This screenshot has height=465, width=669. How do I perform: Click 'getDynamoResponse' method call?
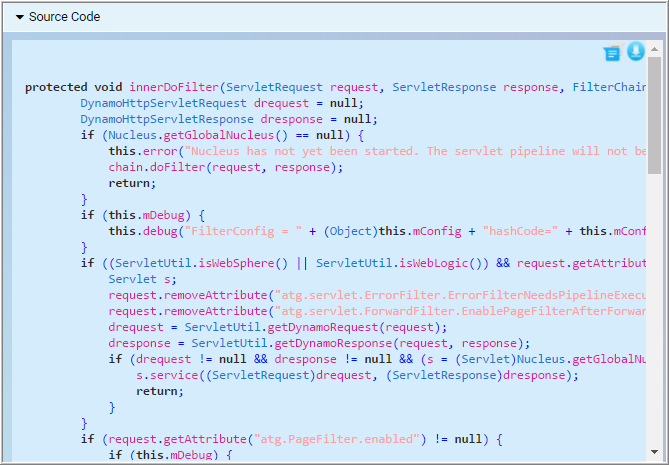click(x=333, y=343)
